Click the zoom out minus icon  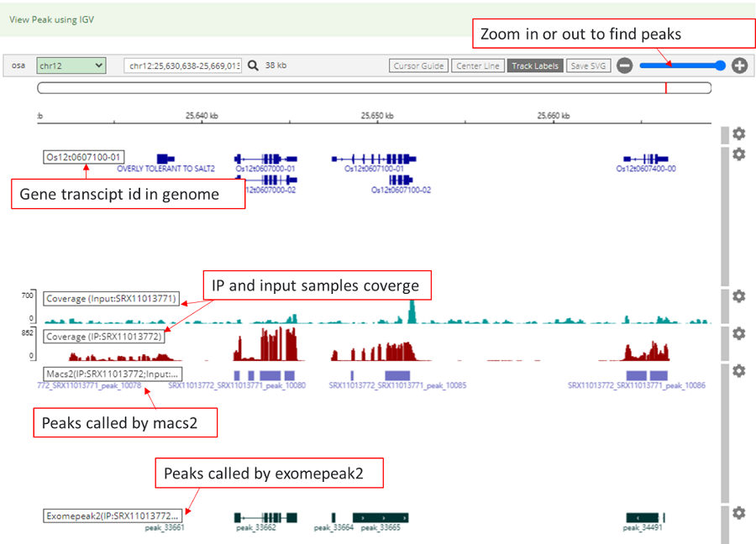point(624,65)
